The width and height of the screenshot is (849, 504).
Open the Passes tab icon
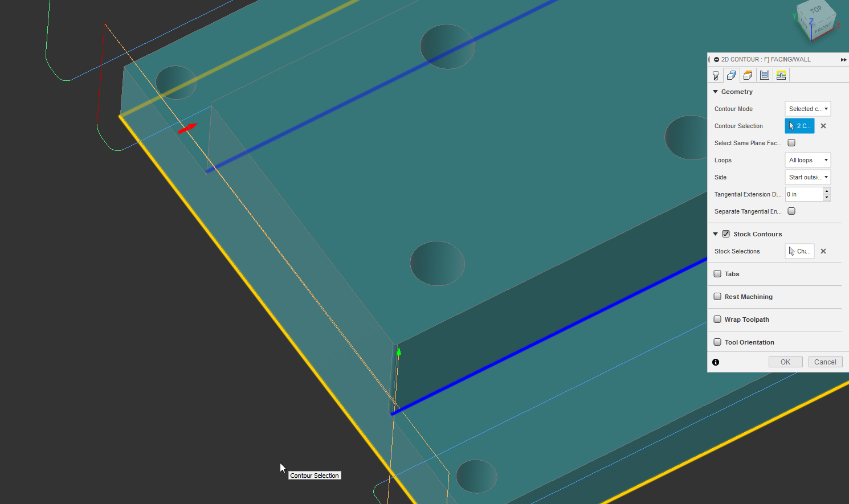click(x=764, y=75)
